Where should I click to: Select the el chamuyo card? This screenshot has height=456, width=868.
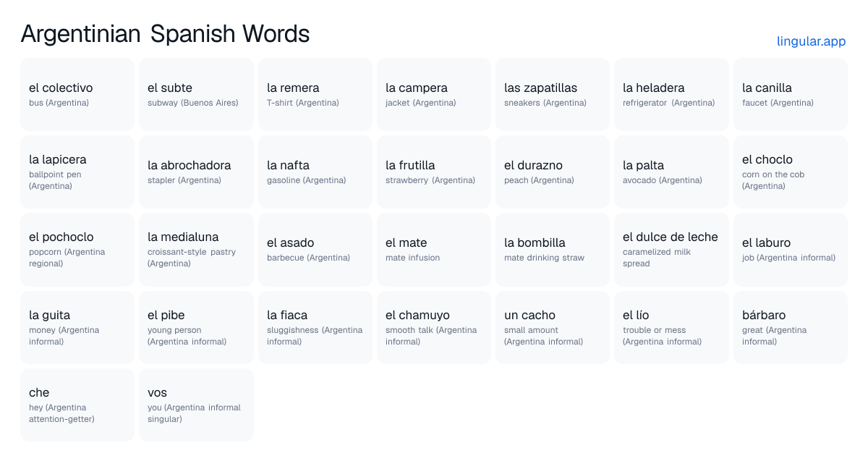[x=434, y=327]
